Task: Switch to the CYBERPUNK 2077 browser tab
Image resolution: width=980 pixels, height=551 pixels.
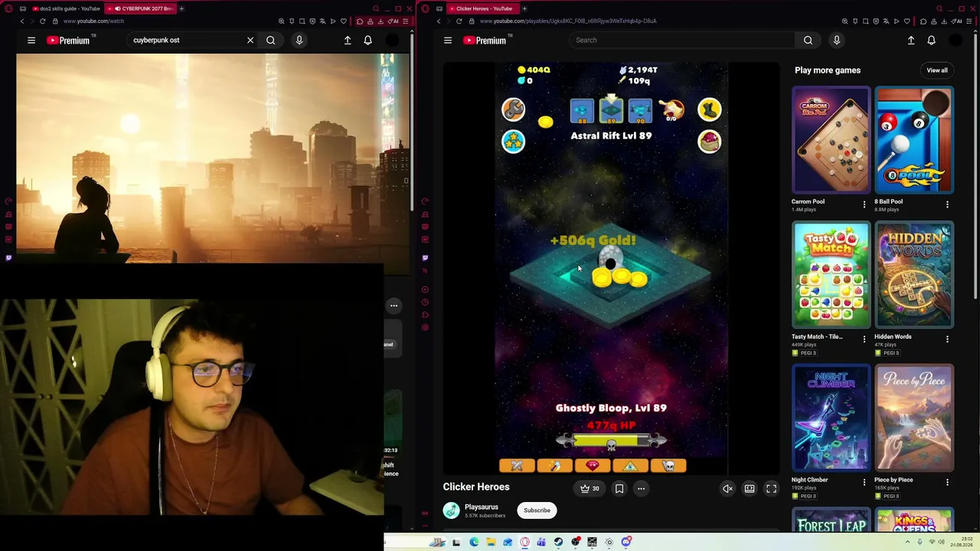Action: (x=142, y=8)
